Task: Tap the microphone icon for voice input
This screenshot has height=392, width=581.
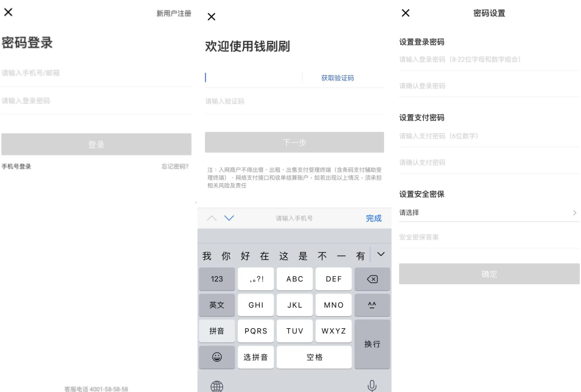Action: (373, 385)
